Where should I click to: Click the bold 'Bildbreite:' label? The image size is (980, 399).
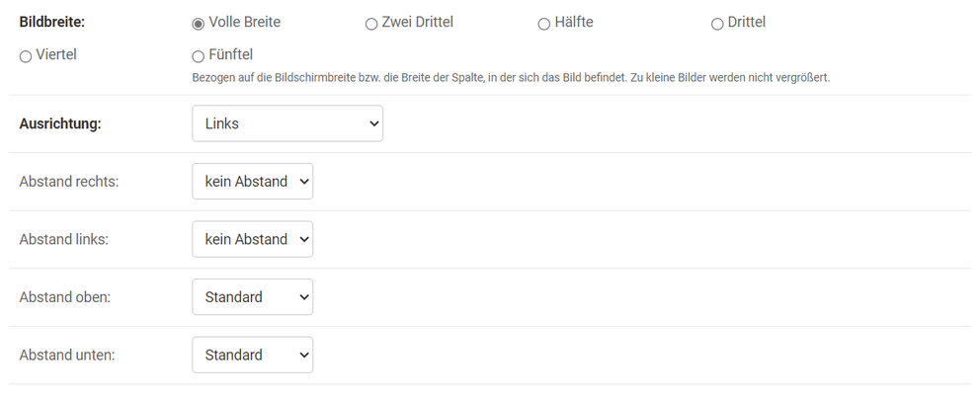point(52,22)
